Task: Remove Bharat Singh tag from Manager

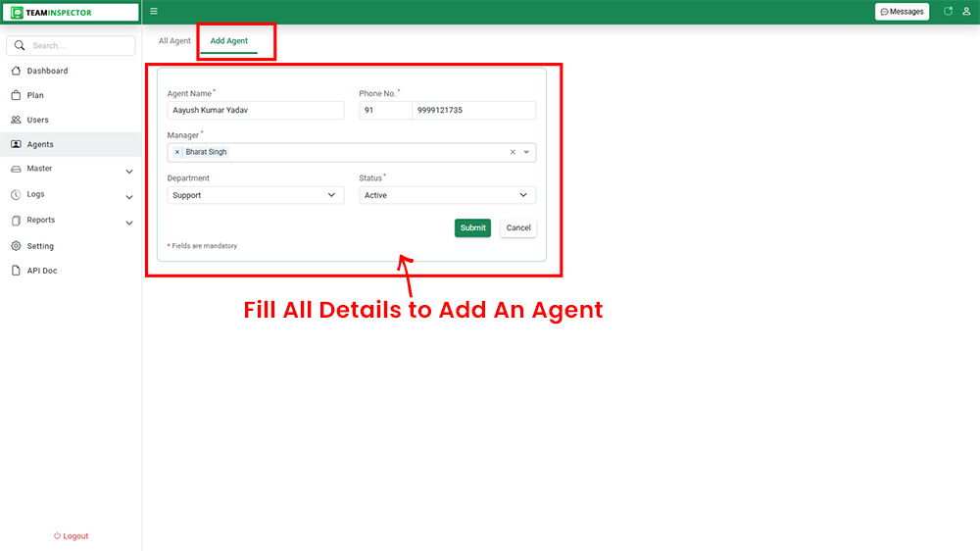Action: 177,152
